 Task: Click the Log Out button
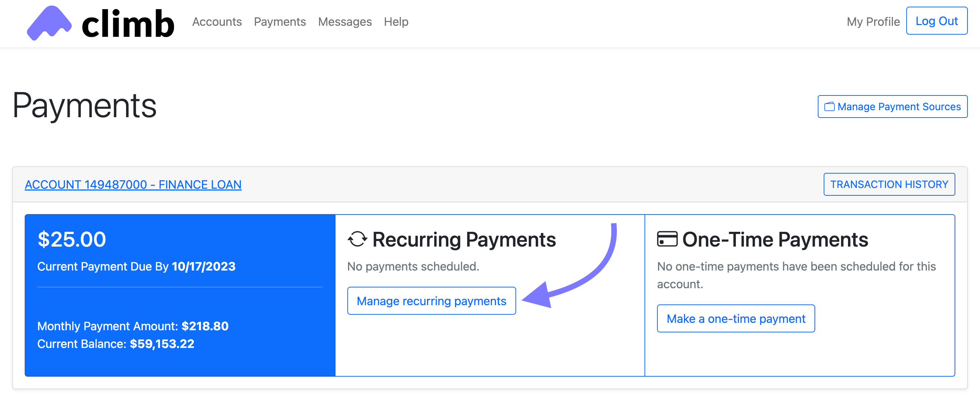point(936,21)
